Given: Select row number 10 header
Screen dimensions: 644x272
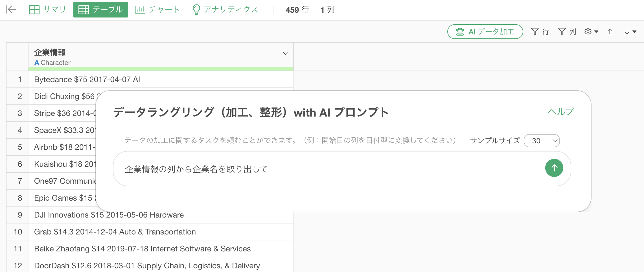Looking at the screenshot, I should [x=17, y=232].
